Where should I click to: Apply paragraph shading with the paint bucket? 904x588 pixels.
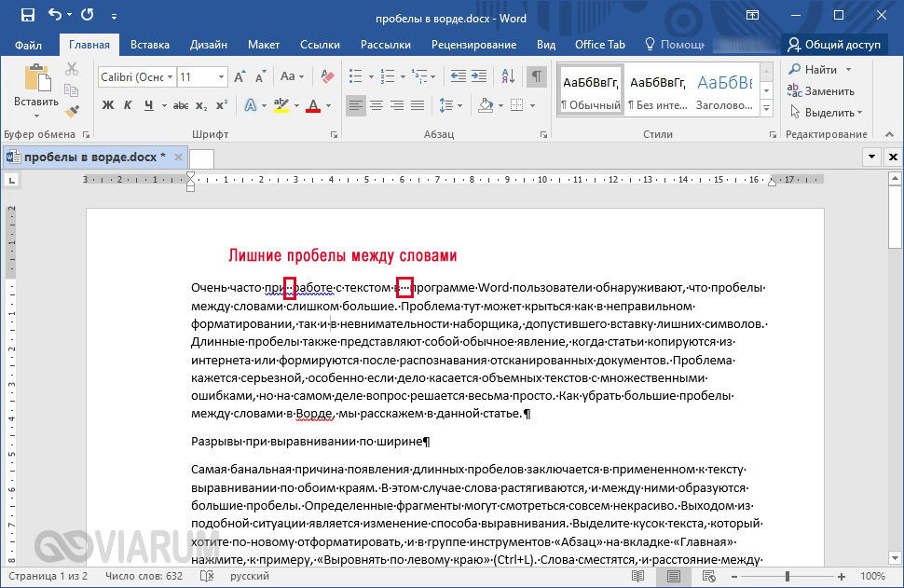tap(486, 105)
